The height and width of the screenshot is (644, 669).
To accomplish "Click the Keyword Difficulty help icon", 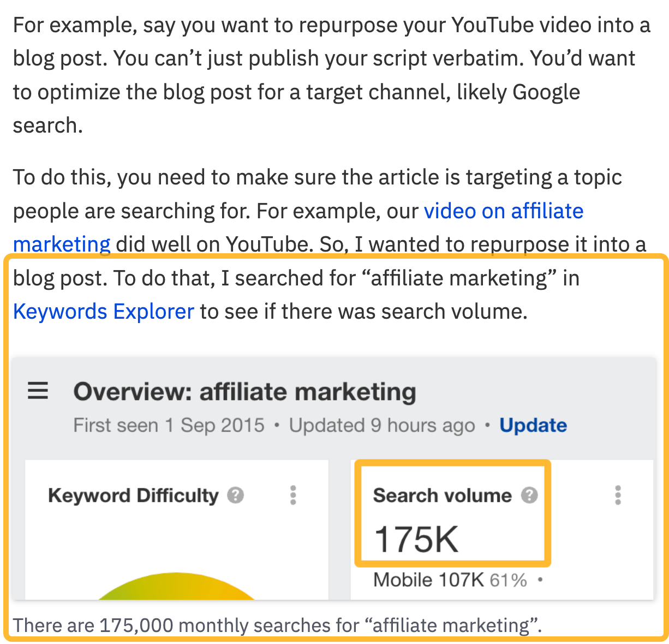I will point(235,496).
